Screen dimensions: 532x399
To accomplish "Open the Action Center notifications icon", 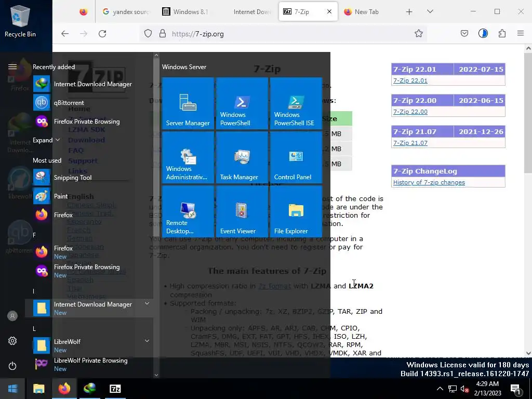I will 516,389.
